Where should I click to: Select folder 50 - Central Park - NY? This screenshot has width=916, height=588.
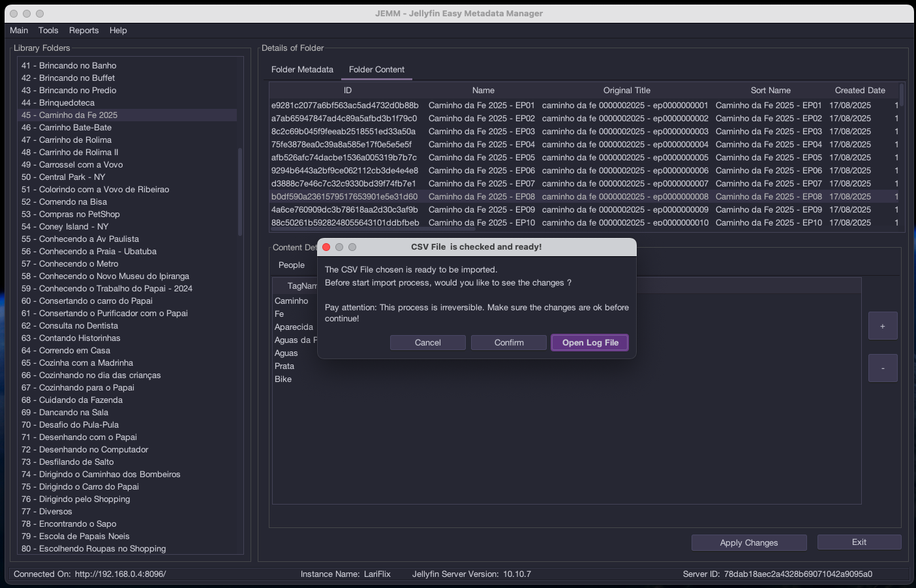pyautogui.click(x=72, y=177)
